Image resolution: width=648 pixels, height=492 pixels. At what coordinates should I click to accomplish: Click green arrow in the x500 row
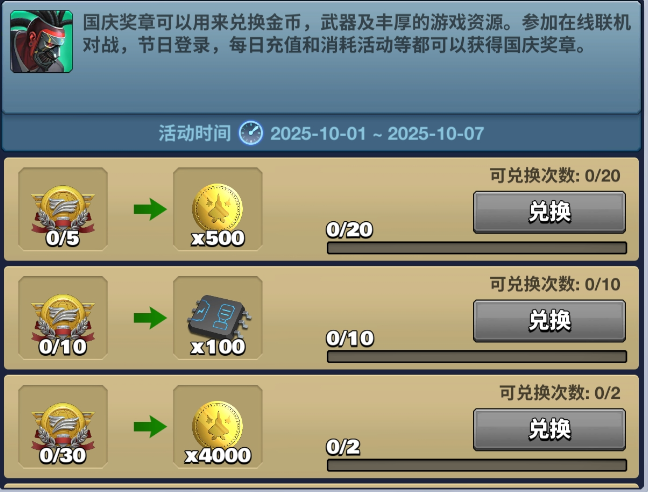click(x=150, y=209)
